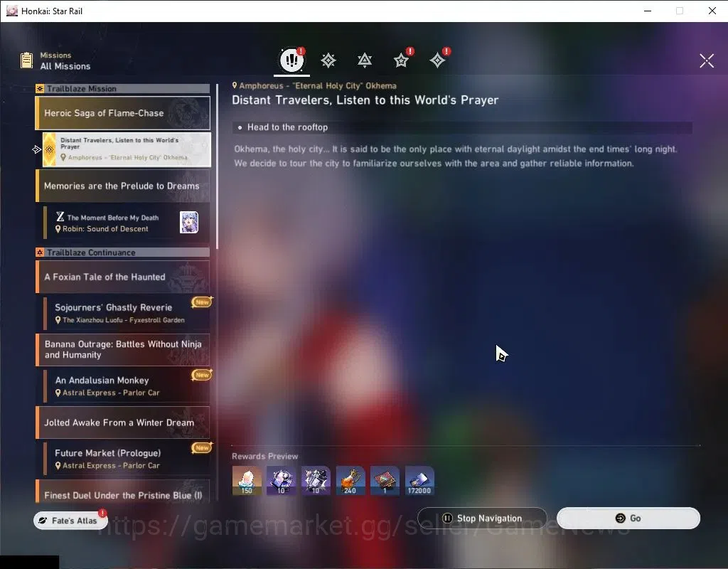This screenshot has width=728, height=569.
Task: Click New badge on An Andalusian Monkey
Action: [x=202, y=374]
